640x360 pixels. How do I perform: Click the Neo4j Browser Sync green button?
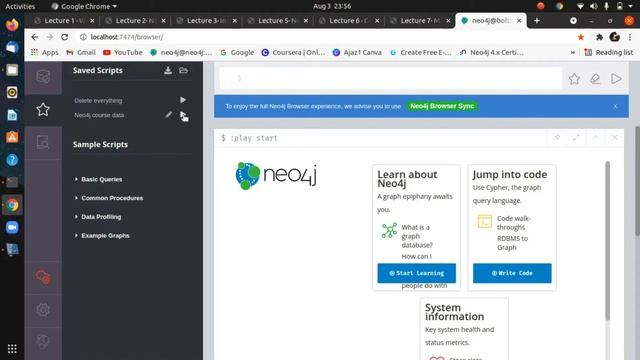pos(442,106)
